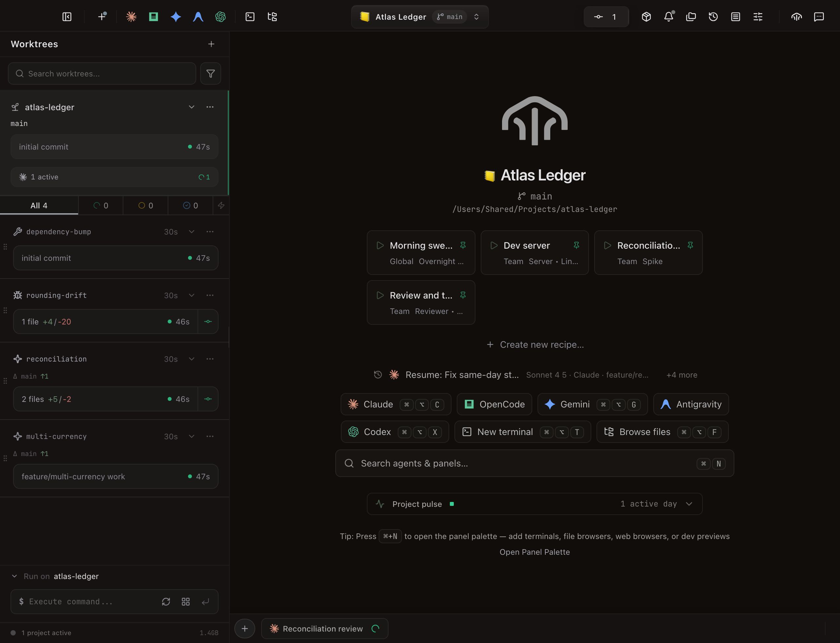Open the grid icon in Execute command box

tap(186, 602)
